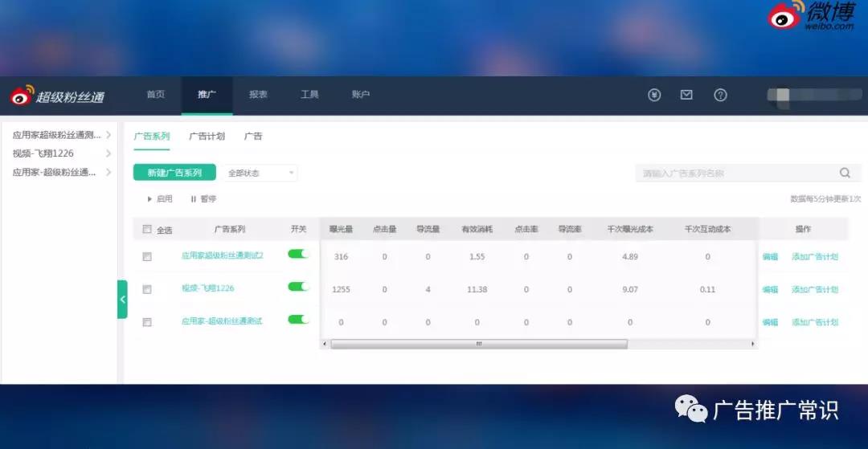
Task: Open the 报表 nav tab
Action: [x=258, y=95]
